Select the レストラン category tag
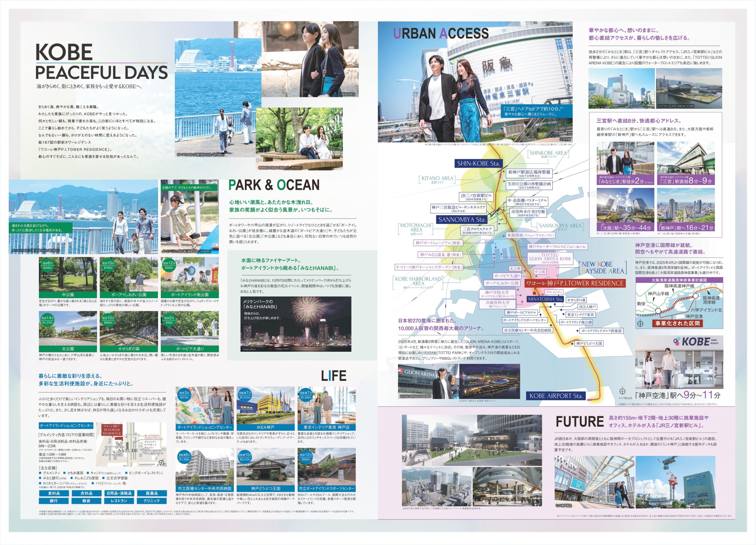The height and width of the screenshot is (545, 756). 119,501
